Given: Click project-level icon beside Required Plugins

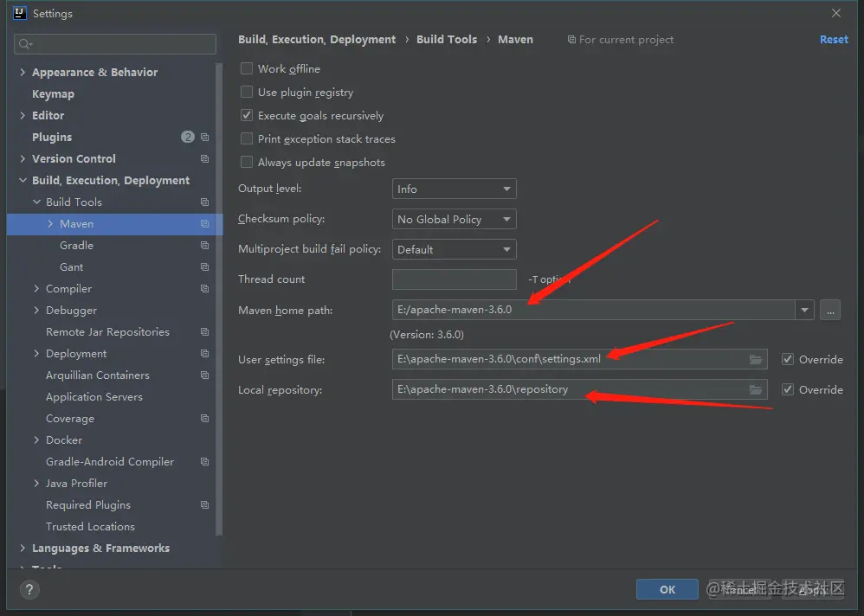Looking at the screenshot, I should 205,504.
